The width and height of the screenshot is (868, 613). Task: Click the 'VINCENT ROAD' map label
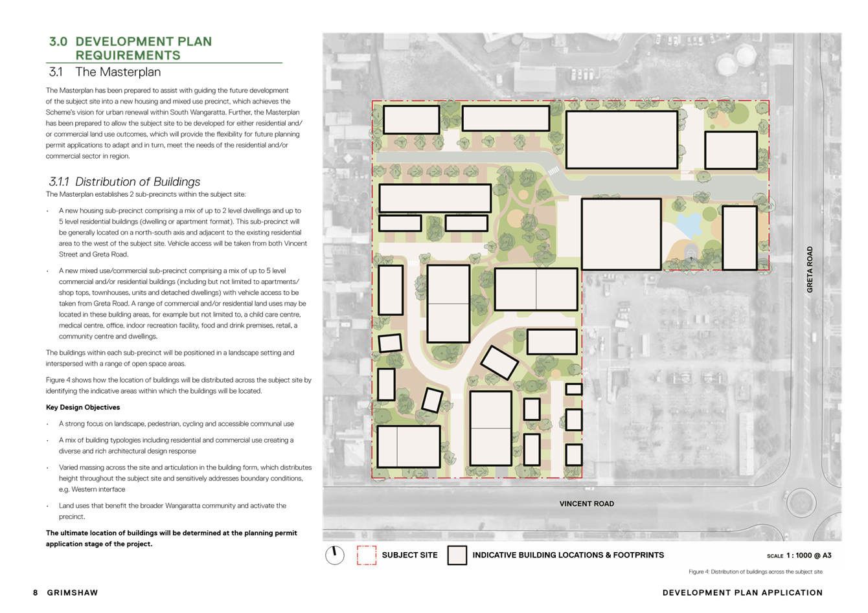pos(587,504)
